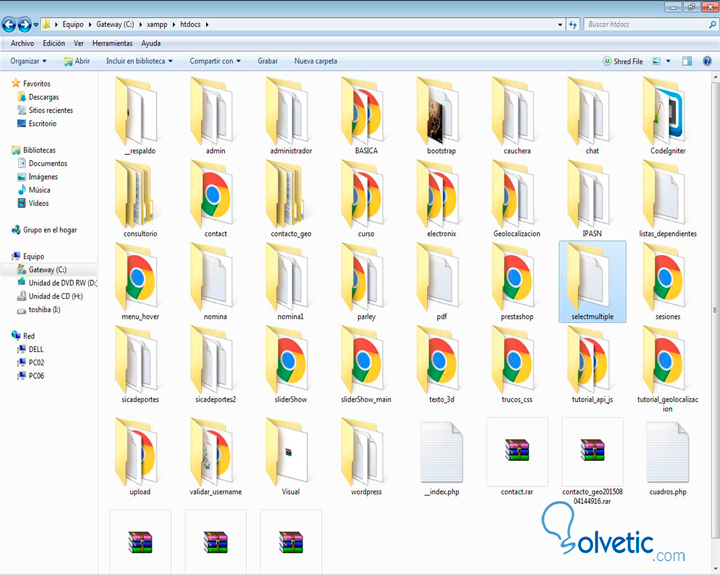
Task: Open the help question mark icon
Action: (x=707, y=61)
